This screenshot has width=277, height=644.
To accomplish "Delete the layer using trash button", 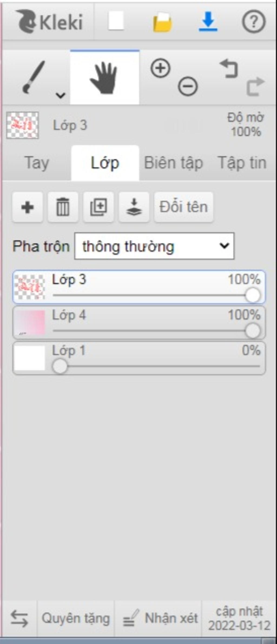I will click(63, 207).
